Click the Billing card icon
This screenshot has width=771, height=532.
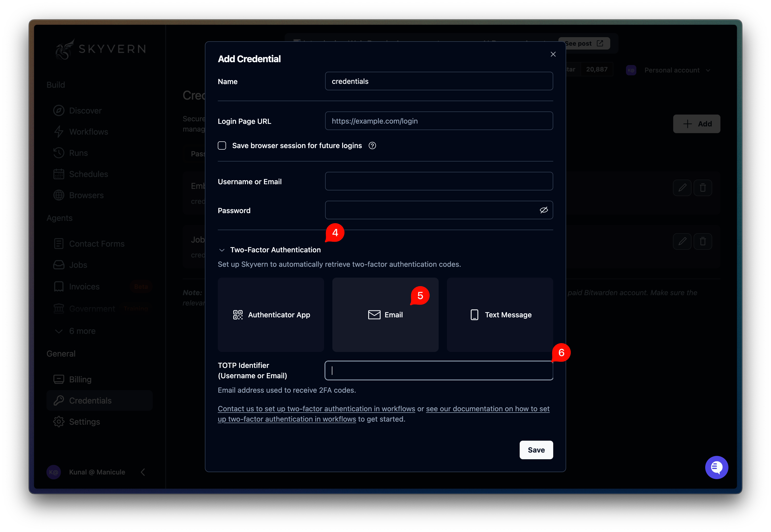pyautogui.click(x=59, y=379)
